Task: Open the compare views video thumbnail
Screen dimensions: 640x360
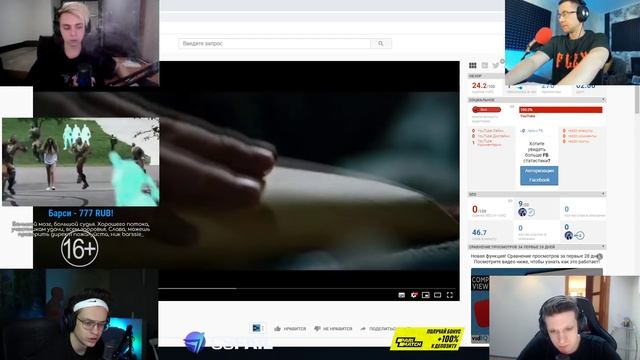Action: [480, 306]
